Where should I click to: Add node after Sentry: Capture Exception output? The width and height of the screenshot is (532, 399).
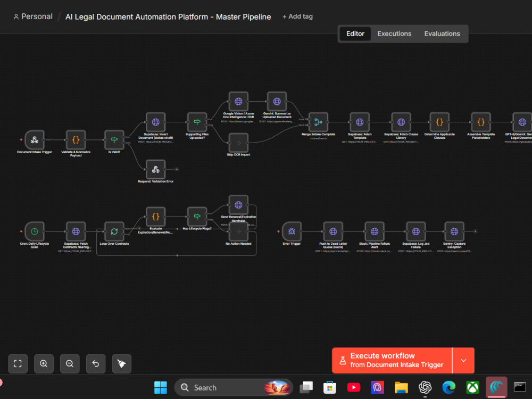475,231
